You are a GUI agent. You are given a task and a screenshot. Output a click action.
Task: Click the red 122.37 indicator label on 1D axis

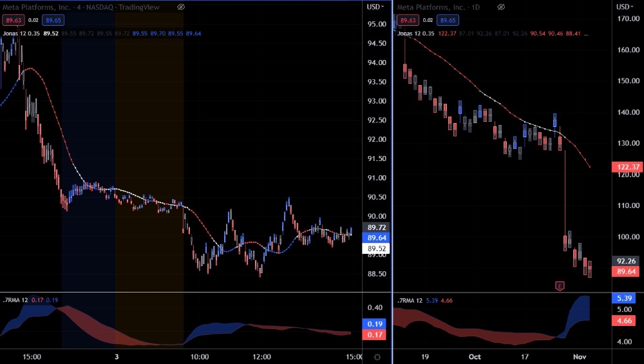(x=627, y=167)
